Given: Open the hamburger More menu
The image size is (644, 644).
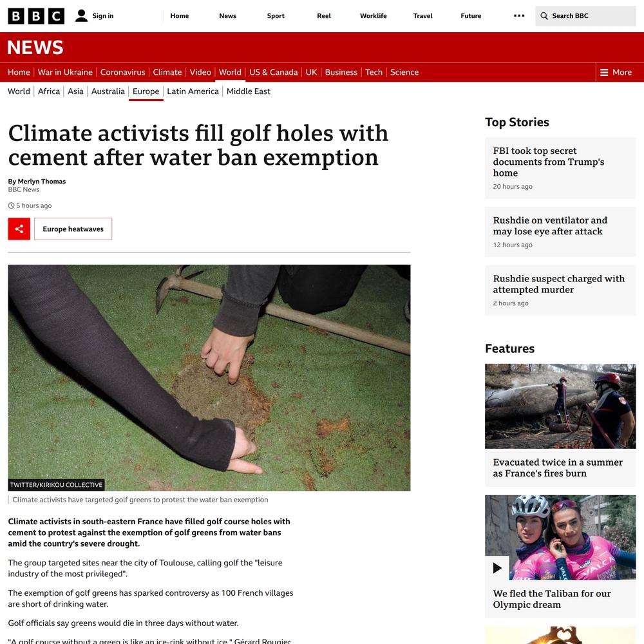Looking at the screenshot, I should (616, 72).
